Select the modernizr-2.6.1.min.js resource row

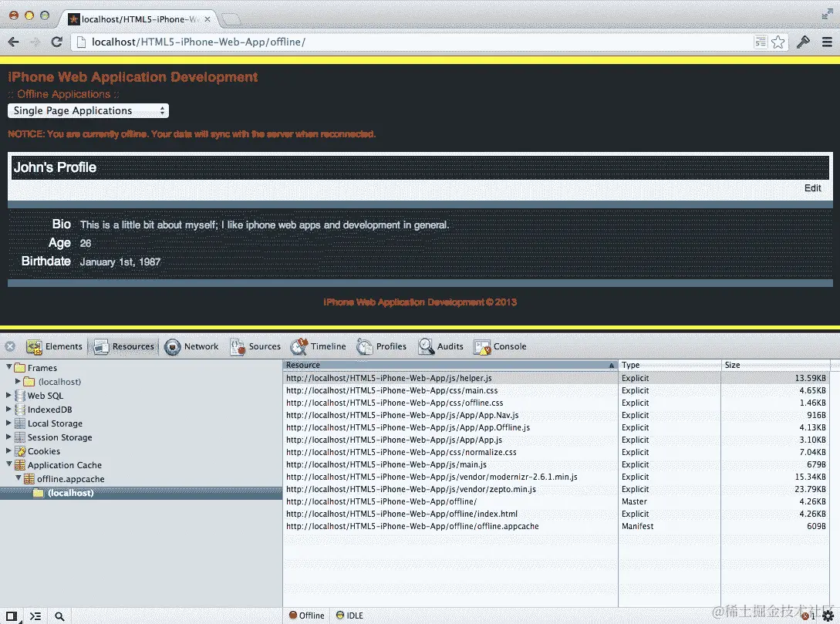(x=556, y=477)
